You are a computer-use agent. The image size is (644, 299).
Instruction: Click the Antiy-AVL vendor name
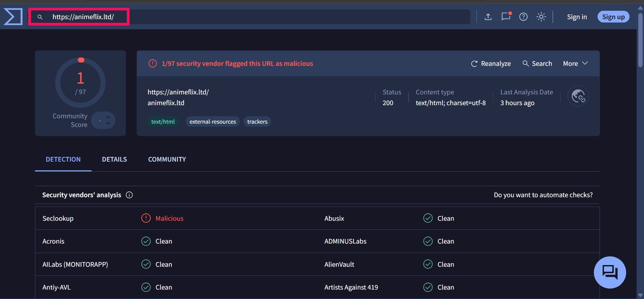[57, 287]
